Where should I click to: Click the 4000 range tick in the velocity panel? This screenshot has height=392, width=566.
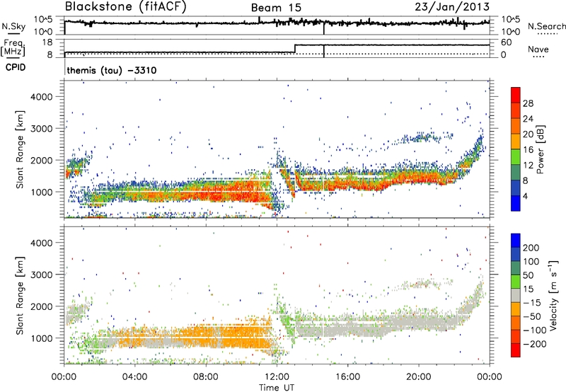(41, 243)
